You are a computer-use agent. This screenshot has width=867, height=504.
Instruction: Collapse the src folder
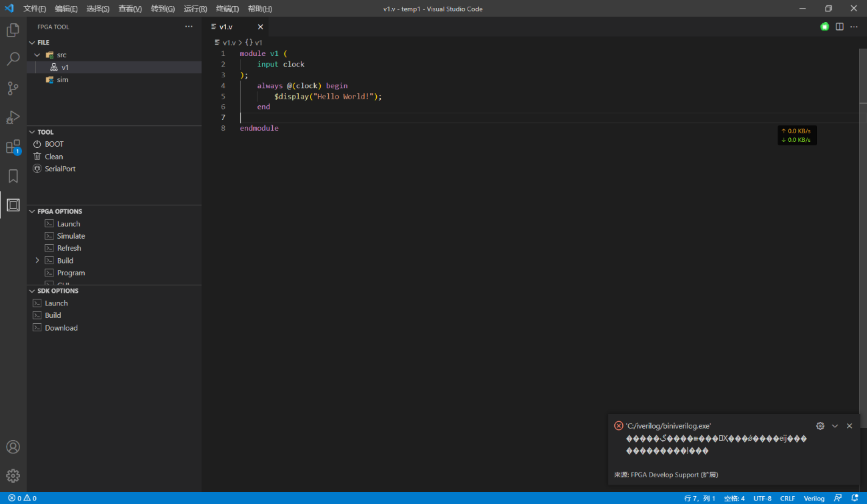coord(37,55)
